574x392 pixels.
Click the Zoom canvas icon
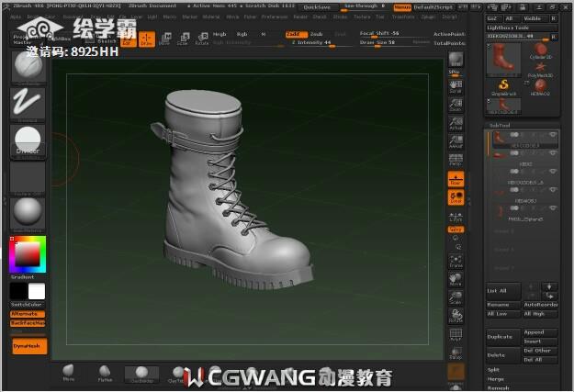pos(456,106)
